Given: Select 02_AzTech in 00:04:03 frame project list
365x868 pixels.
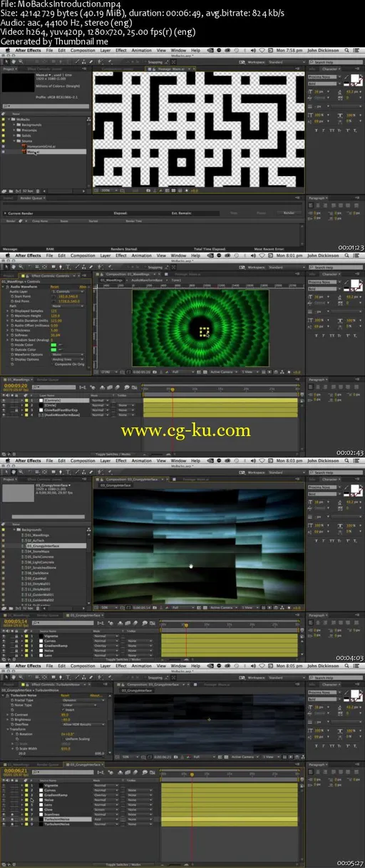Looking at the screenshot, I should tap(37, 541).
